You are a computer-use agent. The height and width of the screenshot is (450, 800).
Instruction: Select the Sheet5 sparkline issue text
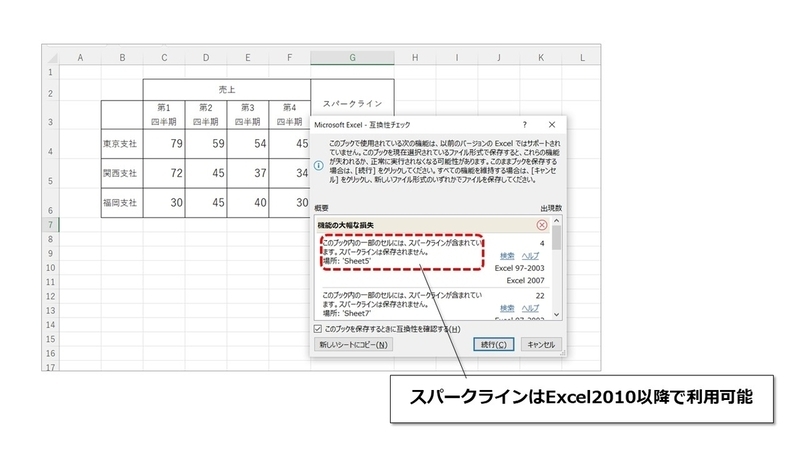tap(402, 252)
